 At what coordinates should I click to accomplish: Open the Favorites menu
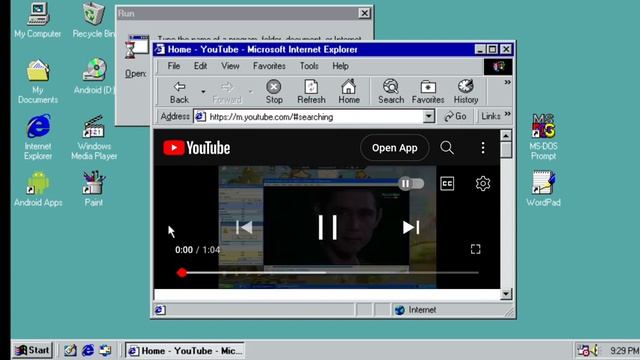(x=269, y=66)
